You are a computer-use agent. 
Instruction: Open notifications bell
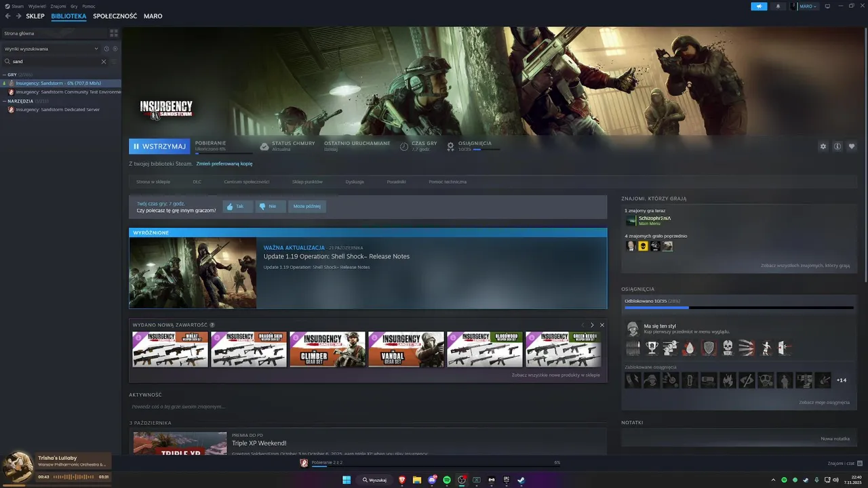(x=778, y=6)
